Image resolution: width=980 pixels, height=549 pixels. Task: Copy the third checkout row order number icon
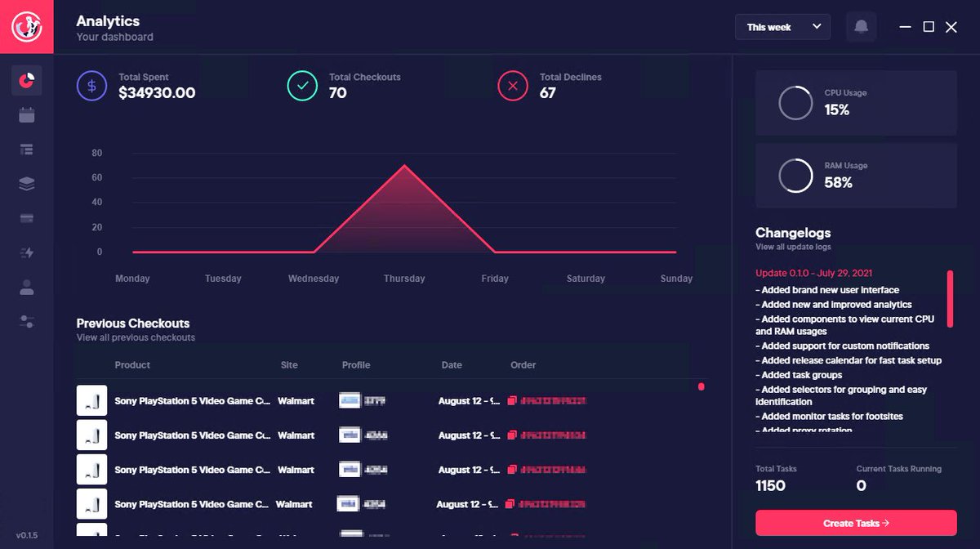[512, 470]
